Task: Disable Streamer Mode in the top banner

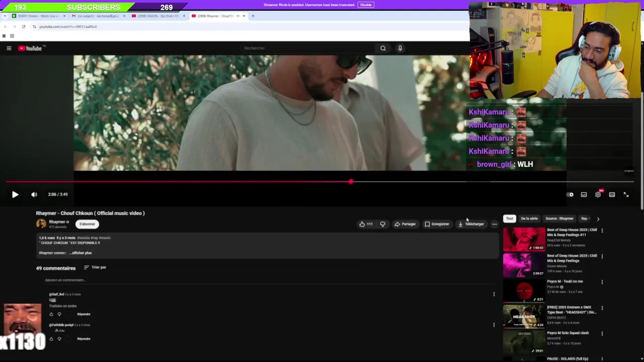Action: point(366,5)
